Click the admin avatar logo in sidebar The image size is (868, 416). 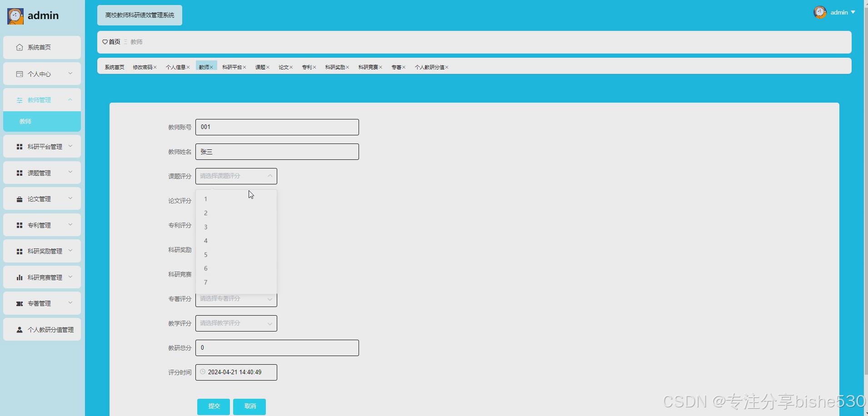tap(15, 16)
